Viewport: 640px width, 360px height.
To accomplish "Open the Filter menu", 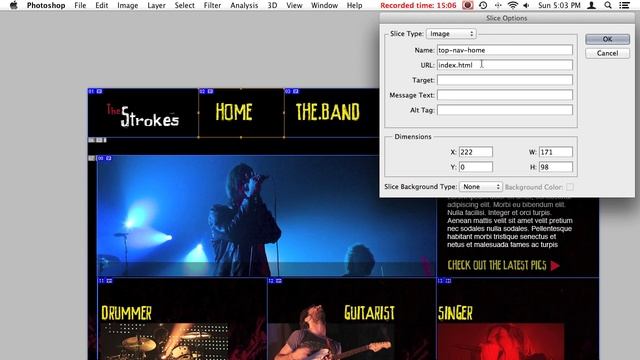I will tap(212, 5).
